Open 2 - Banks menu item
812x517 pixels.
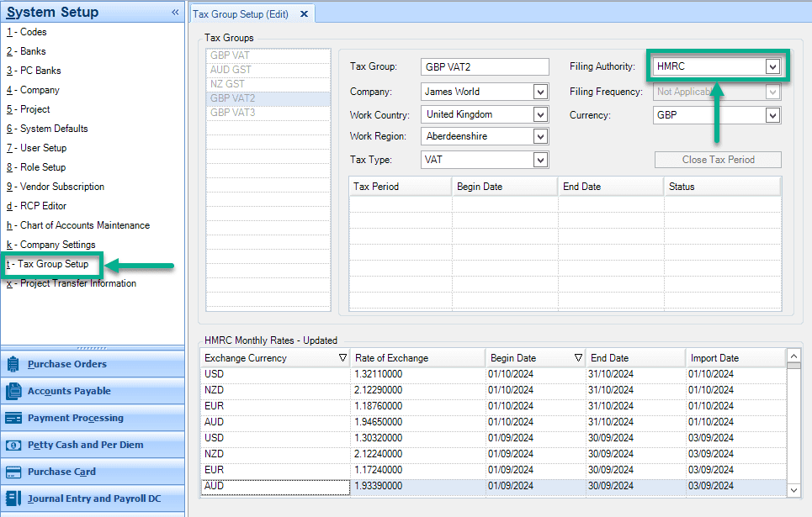26,51
